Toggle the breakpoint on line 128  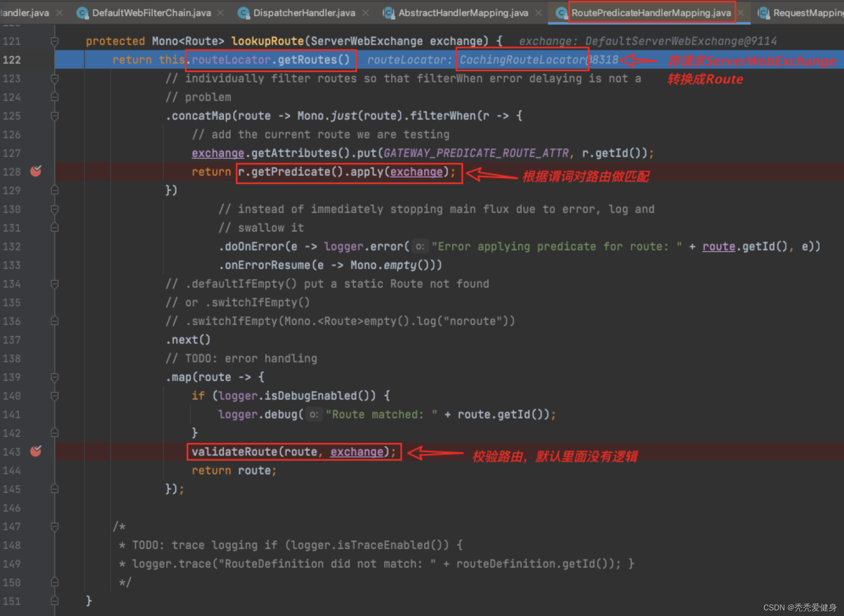(36, 172)
